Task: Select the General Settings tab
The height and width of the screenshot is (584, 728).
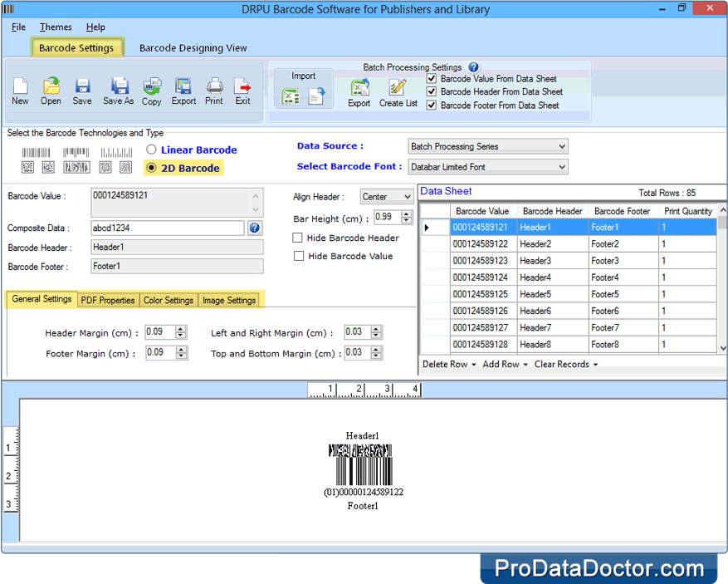Action: [x=42, y=299]
